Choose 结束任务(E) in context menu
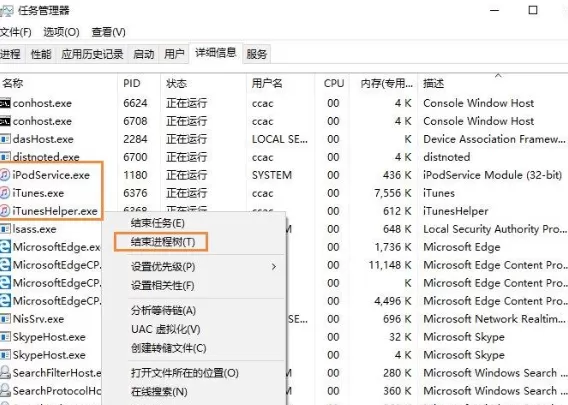The image size is (568, 405). pyautogui.click(x=158, y=223)
